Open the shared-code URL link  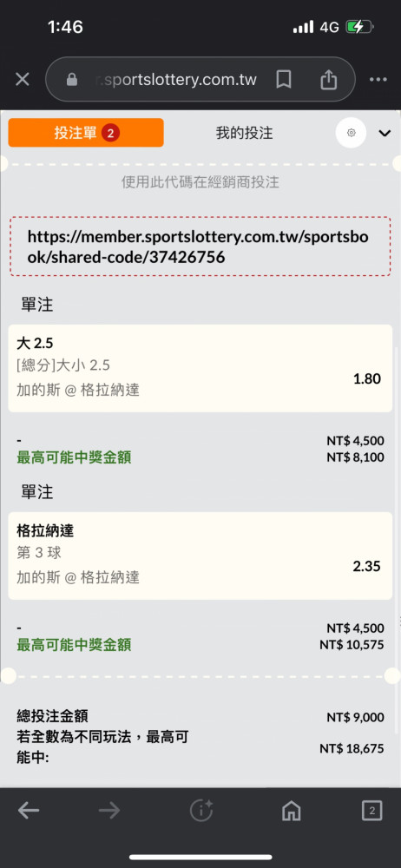pos(200,247)
